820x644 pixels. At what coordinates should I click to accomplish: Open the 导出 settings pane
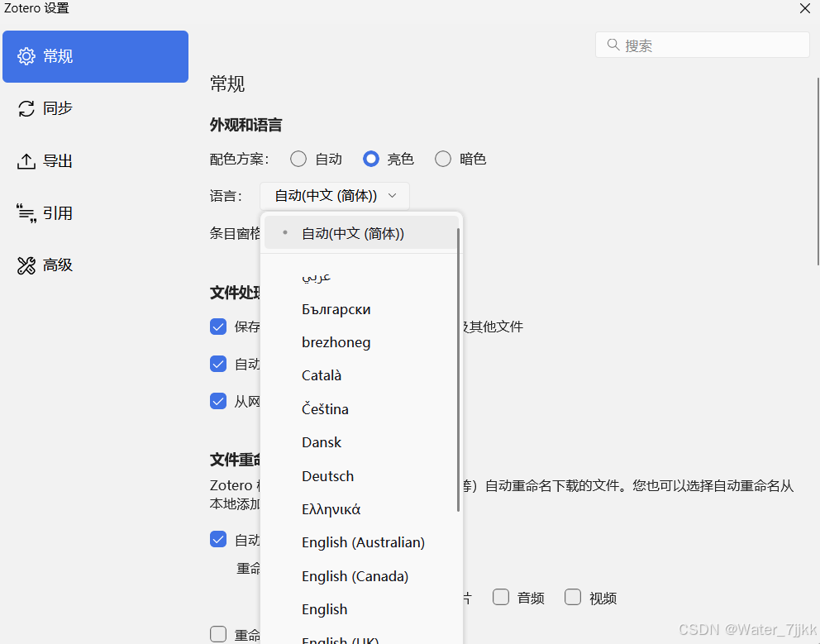point(95,161)
